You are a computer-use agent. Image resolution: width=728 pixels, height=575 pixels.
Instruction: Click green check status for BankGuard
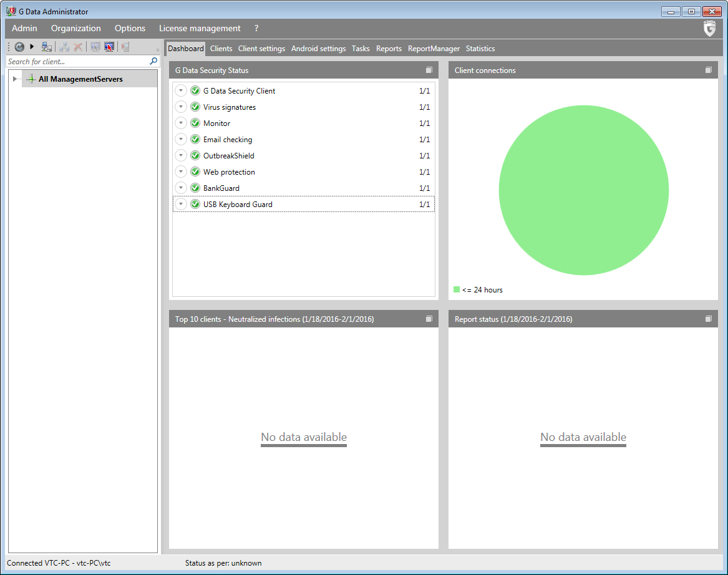[195, 188]
